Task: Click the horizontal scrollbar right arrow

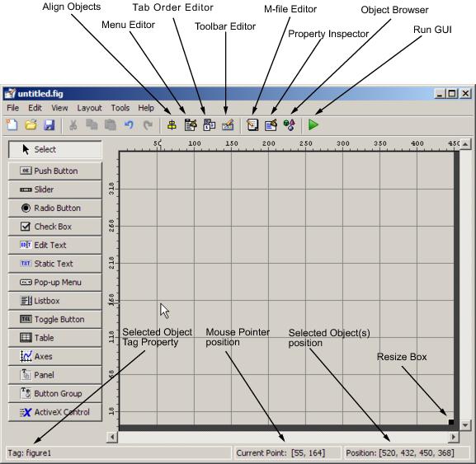Action: [x=454, y=437]
